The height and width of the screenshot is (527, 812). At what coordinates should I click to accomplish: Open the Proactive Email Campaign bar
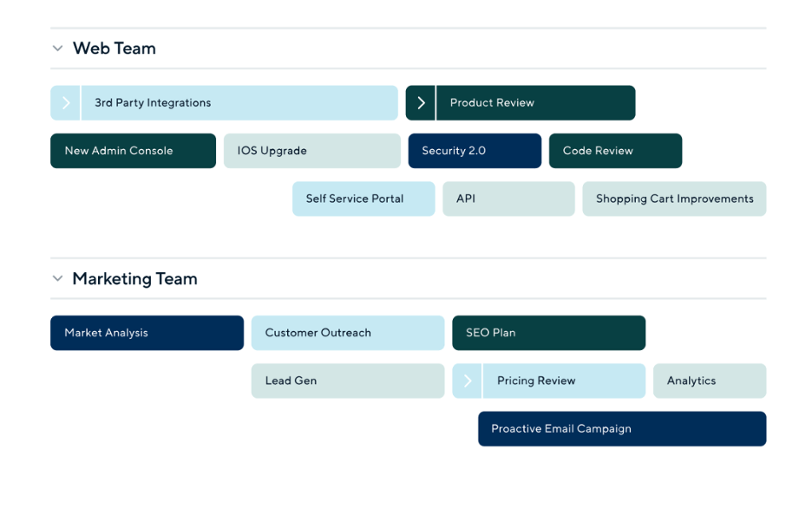(x=623, y=429)
